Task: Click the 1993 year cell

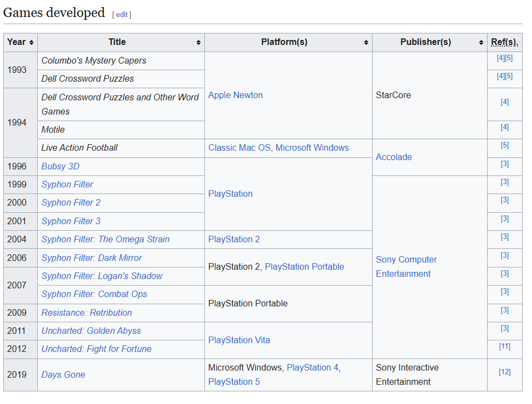Action: 20,70
